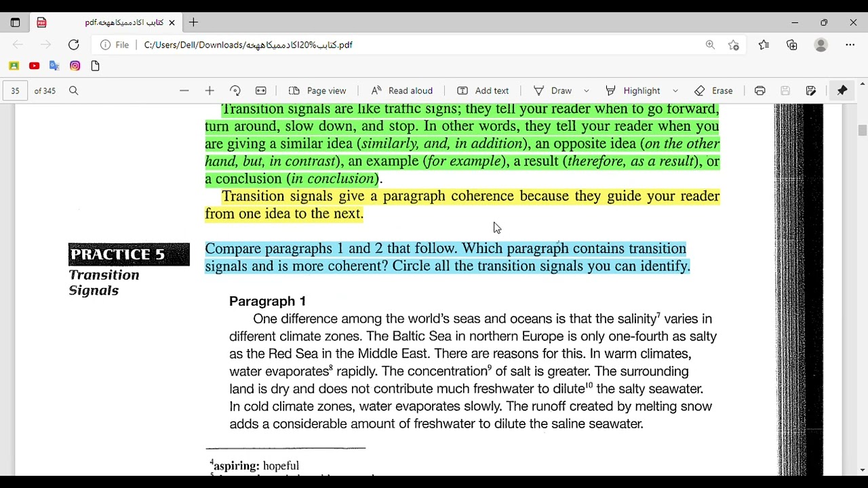Activate the Highlight tool
The image size is (868, 488).
(633, 91)
